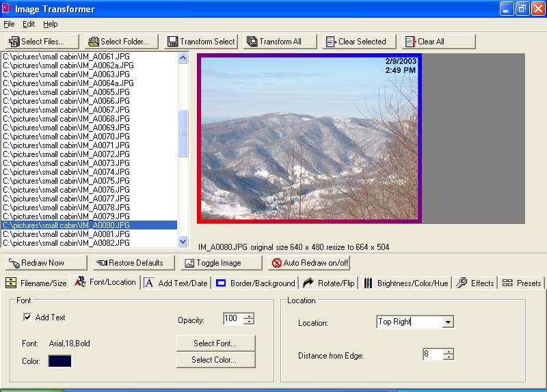Select IM_A0077.JPG in file list
This screenshot has width=547, height=392.
90,199
